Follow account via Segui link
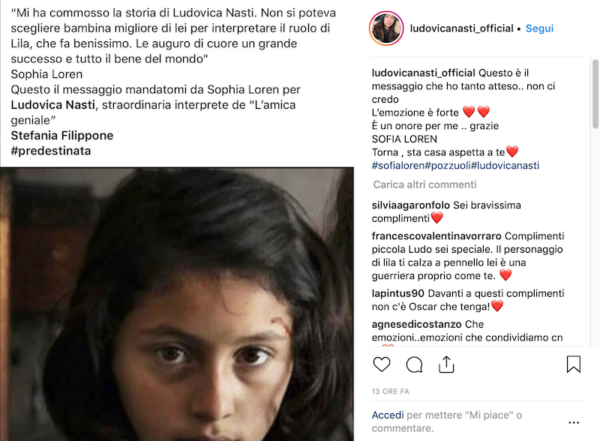600x441 pixels. (540, 28)
